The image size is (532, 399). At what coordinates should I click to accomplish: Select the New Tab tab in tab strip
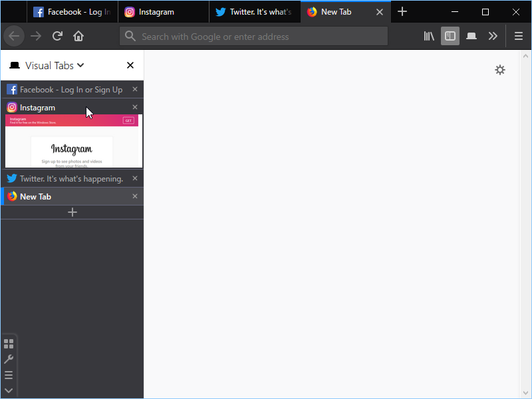346,12
